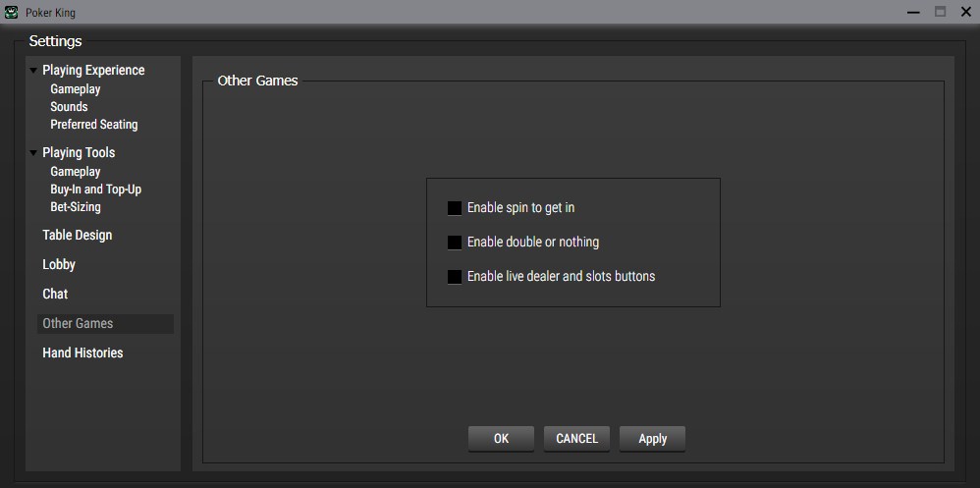Image resolution: width=980 pixels, height=488 pixels.
Task: Tick the Enable double or nothing checkbox
Action: tap(455, 243)
